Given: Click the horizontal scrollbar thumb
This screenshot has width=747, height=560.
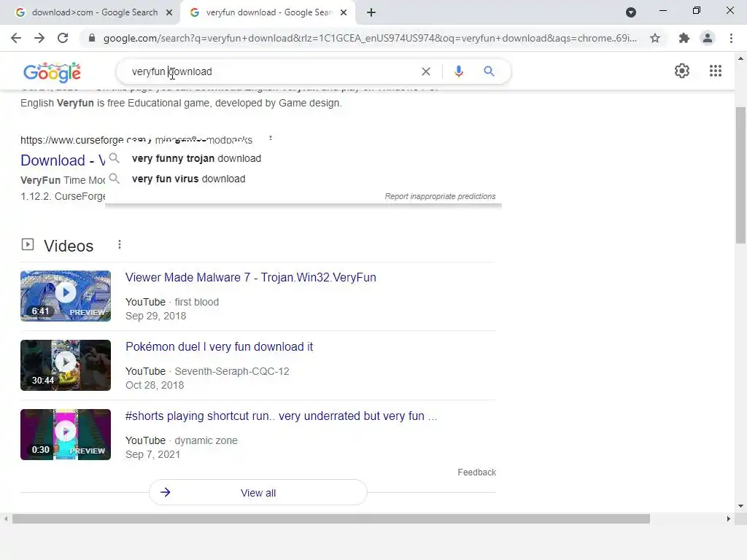Looking at the screenshot, I should tap(330, 518).
